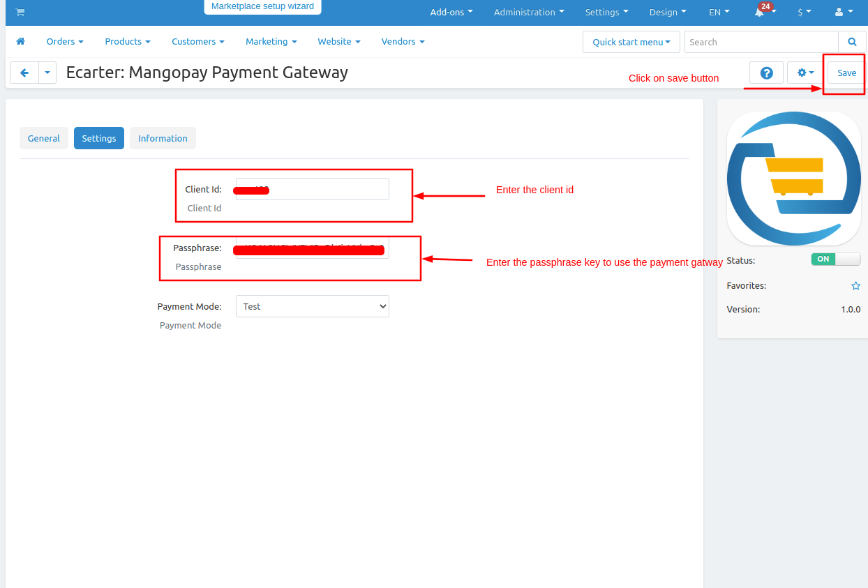Viewport: 868px width, 588px height.
Task: Switch to the General tab
Action: coord(44,138)
